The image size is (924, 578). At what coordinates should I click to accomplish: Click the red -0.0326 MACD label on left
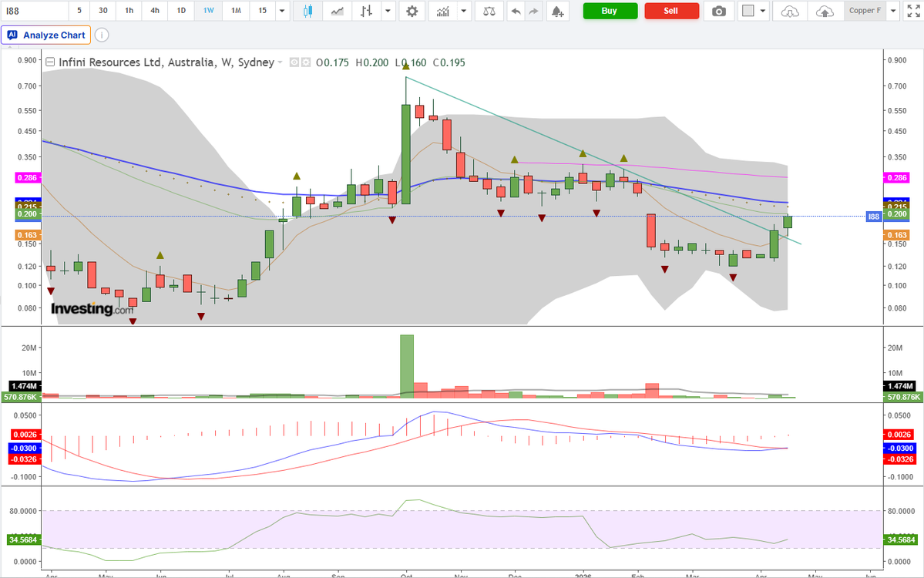tap(24, 459)
